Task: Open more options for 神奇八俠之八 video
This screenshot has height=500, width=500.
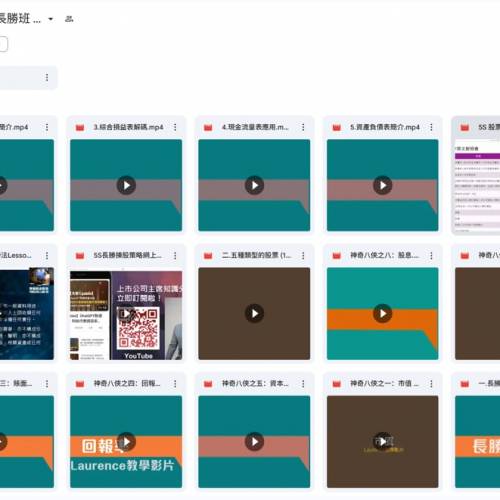Action: point(431,255)
